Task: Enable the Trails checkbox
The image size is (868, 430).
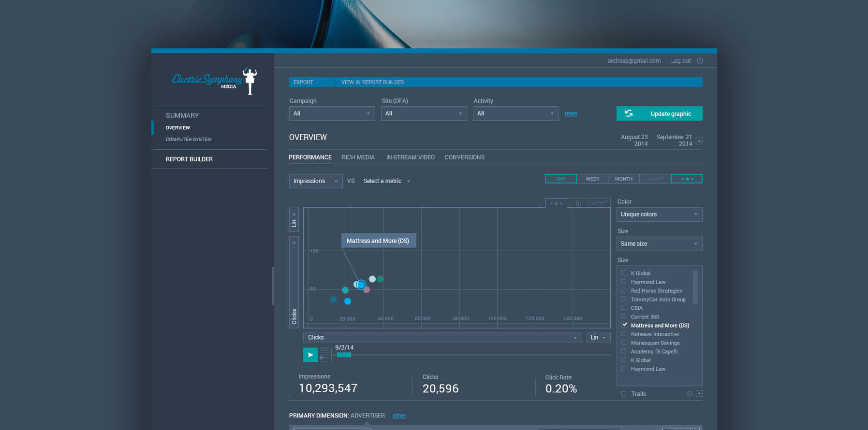Action: click(624, 394)
